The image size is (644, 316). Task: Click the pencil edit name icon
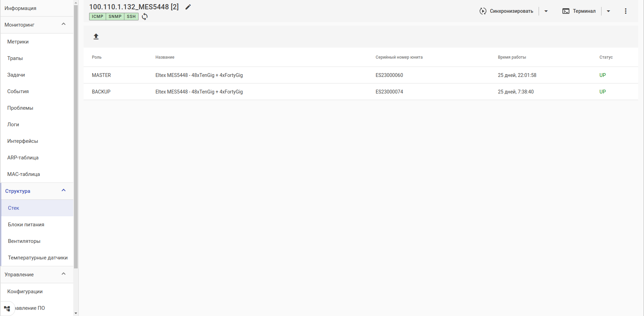[x=188, y=7]
